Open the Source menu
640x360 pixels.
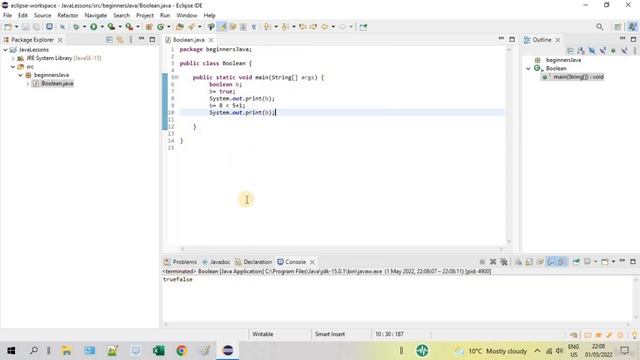coord(42,16)
